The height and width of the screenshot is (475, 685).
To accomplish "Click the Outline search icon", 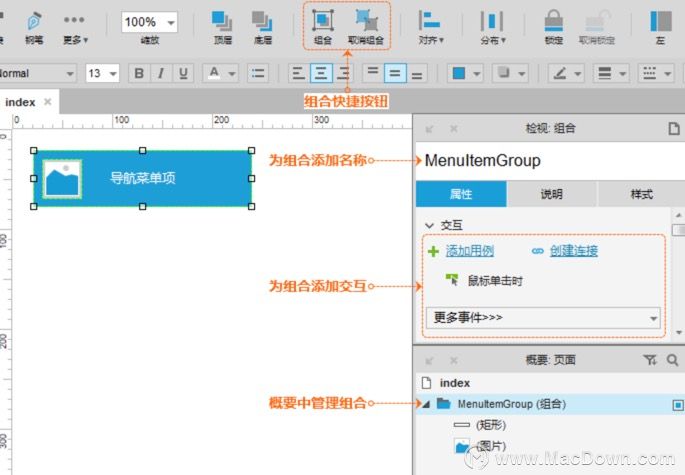I will [673, 360].
